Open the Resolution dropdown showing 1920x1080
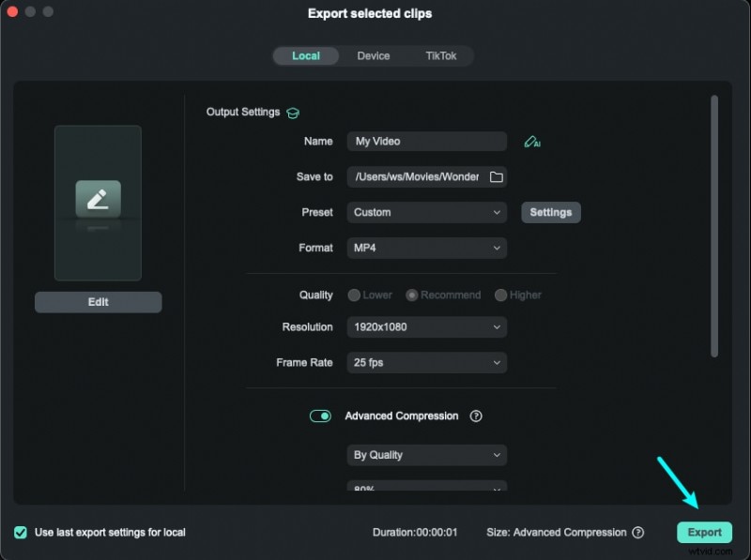Image resolution: width=751 pixels, height=560 pixels. pos(427,326)
